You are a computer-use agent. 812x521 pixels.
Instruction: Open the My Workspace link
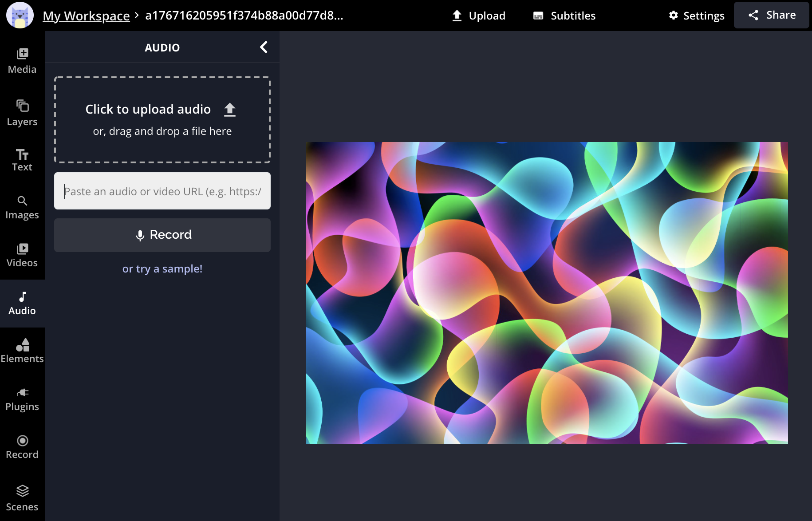click(86, 16)
